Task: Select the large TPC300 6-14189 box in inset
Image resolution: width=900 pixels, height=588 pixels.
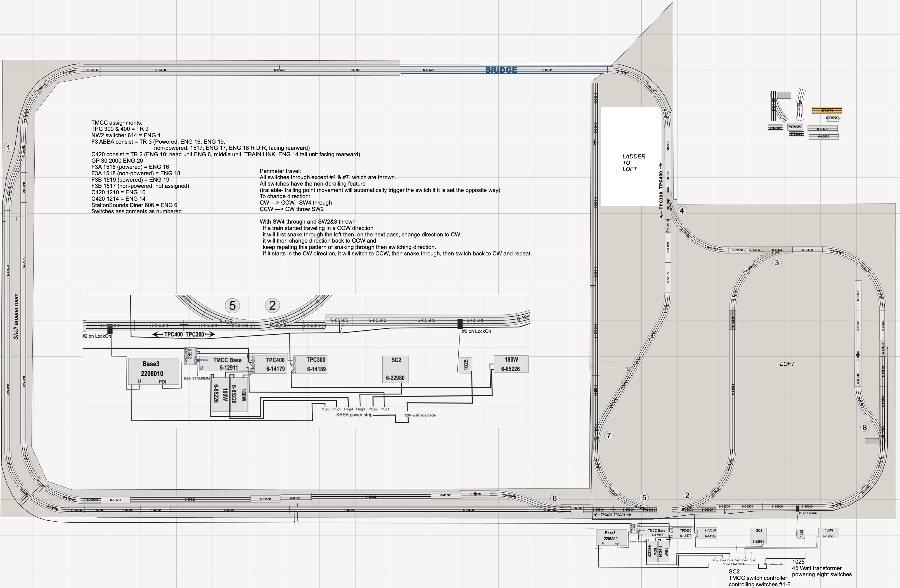Action: click(311, 364)
